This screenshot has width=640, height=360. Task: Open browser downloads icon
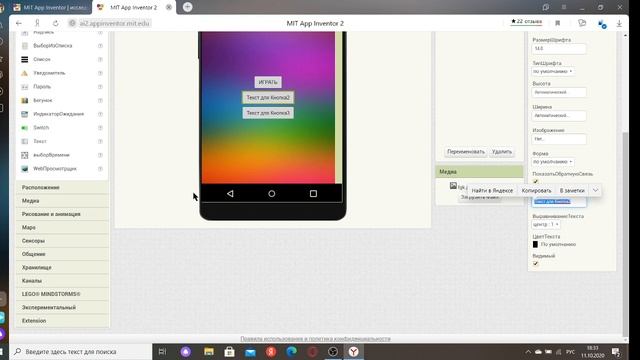[619, 24]
